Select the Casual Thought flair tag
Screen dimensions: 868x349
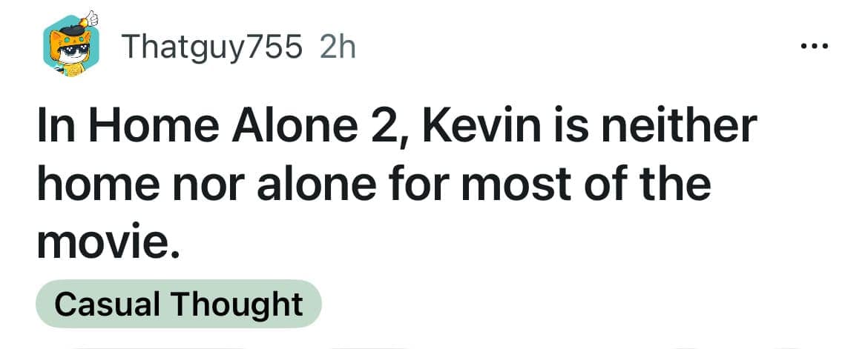click(x=178, y=304)
